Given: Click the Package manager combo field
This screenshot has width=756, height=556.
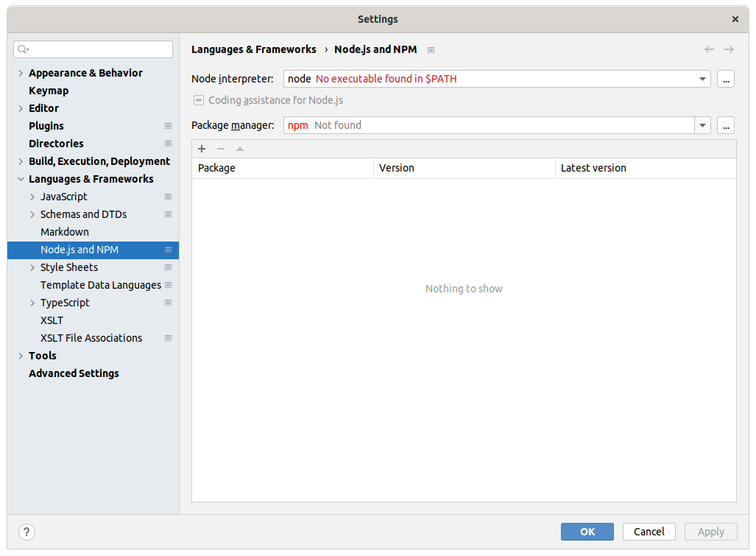Looking at the screenshot, I should [x=497, y=125].
